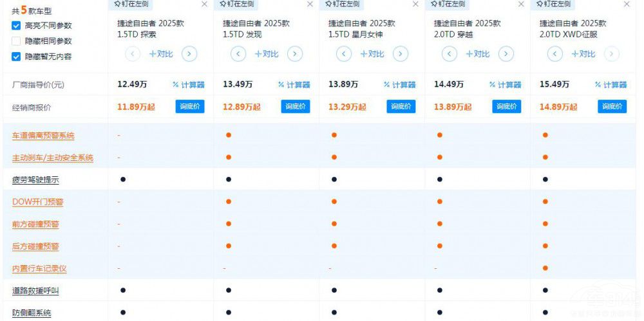The width and height of the screenshot is (644, 321).
Task: Click the left arrow under 1.5TD 探索
Action: pos(133,54)
